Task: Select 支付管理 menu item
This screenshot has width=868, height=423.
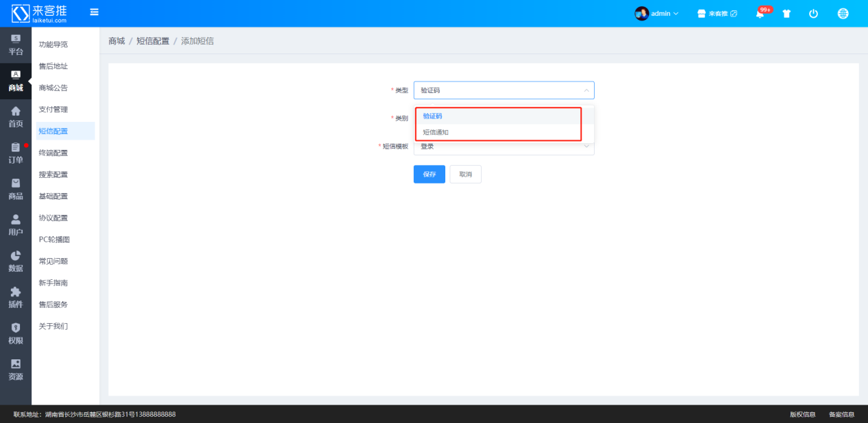Action: point(53,110)
